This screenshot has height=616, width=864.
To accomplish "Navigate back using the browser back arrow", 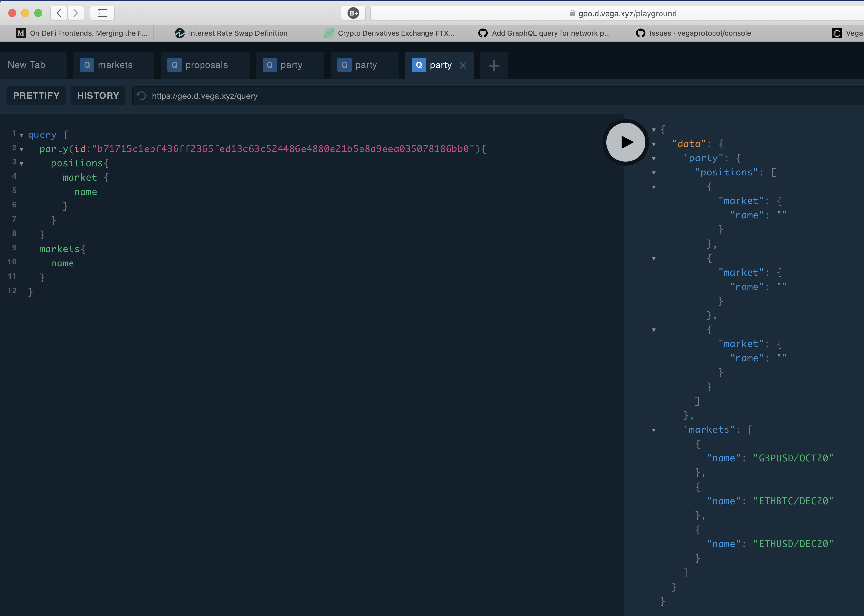I will (59, 13).
